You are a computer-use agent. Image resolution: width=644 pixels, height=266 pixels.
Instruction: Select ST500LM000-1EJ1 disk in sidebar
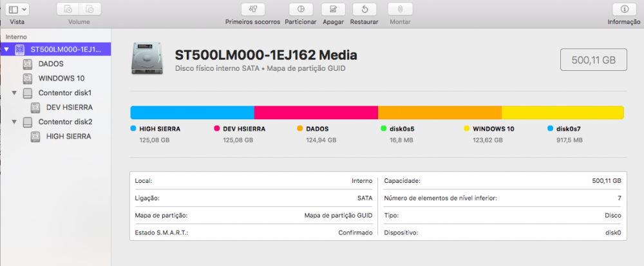pyautogui.click(x=56, y=50)
